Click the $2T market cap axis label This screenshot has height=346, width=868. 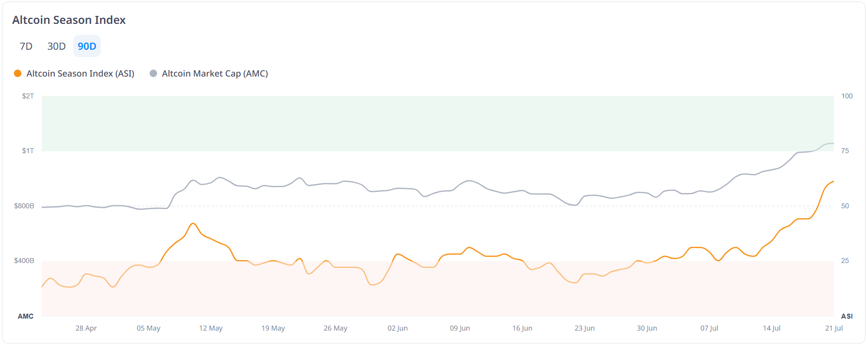coord(28,96)
